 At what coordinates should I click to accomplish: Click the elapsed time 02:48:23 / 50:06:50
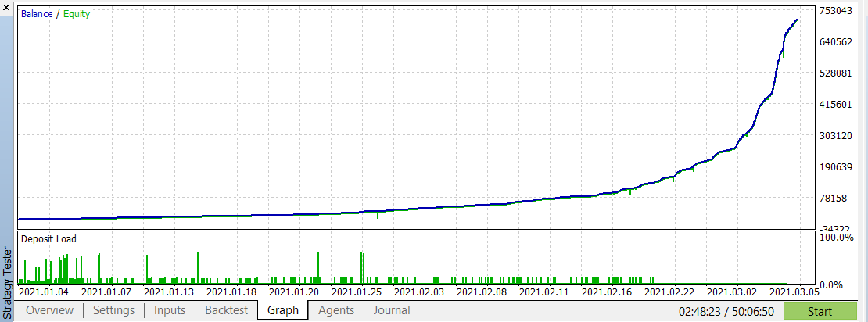tap(726, 312)
